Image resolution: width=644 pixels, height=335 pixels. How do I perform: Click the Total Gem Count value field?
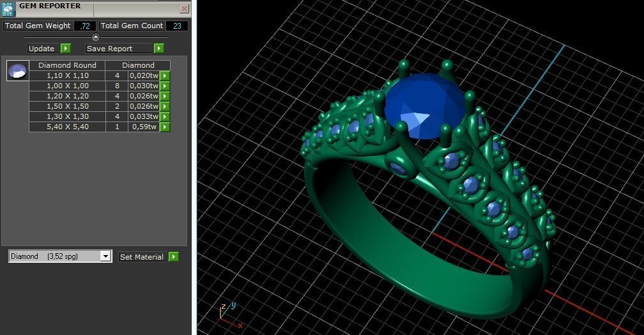pos(177,26)
